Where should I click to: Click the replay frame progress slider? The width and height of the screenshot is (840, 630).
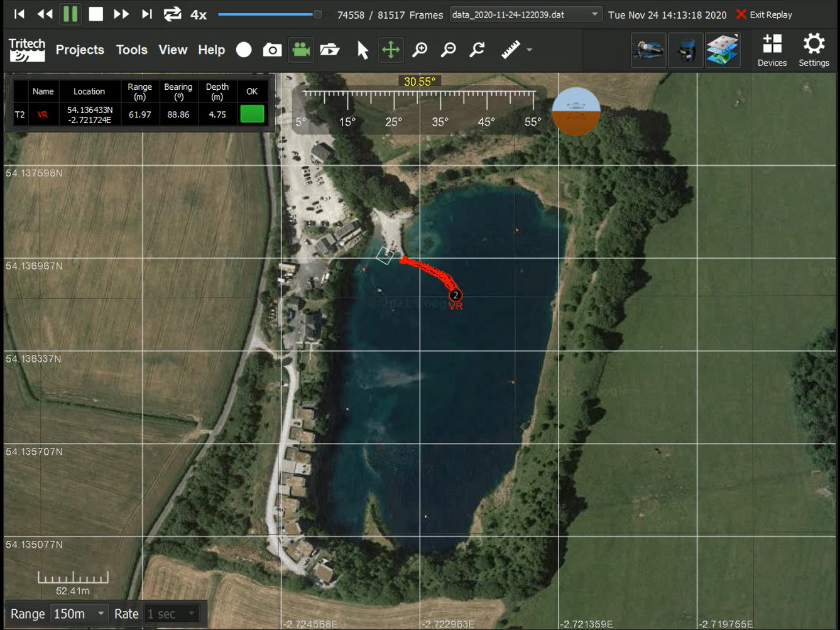click(270, 14)
